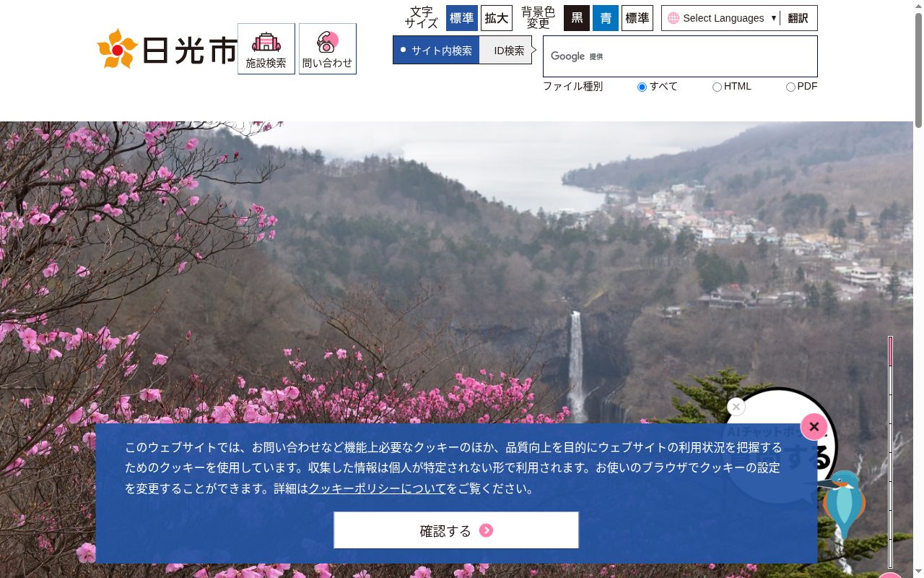Screen dimensions: 924x578
Task: Open the クッキーポリシーについて link
Action: click(x=378, y=488)
